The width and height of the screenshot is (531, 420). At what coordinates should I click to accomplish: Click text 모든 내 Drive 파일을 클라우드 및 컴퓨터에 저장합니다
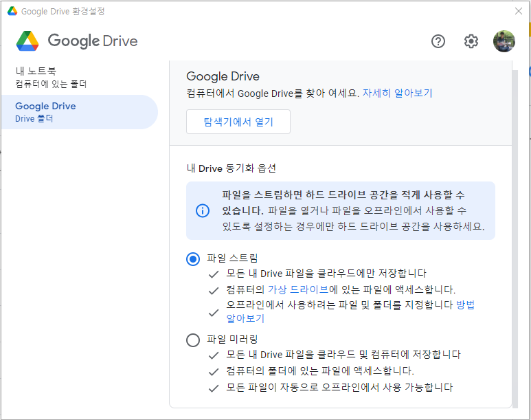pos(343,355)
